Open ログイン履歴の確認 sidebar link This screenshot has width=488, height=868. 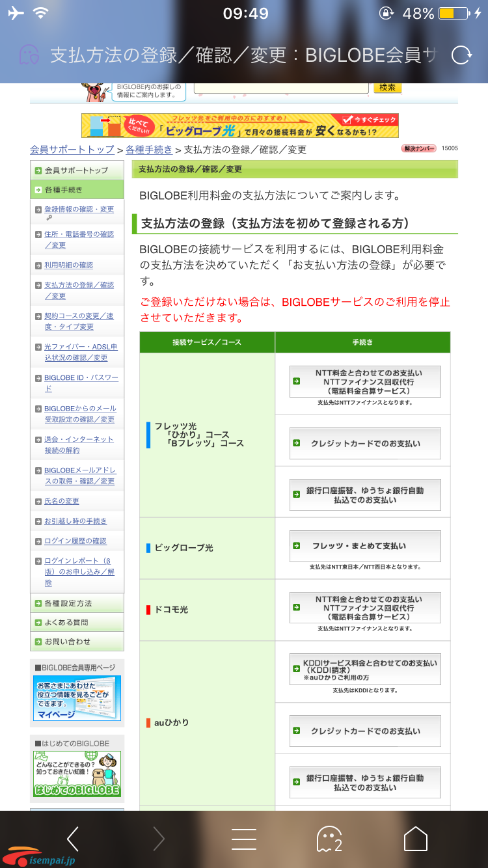click(75, 541)
